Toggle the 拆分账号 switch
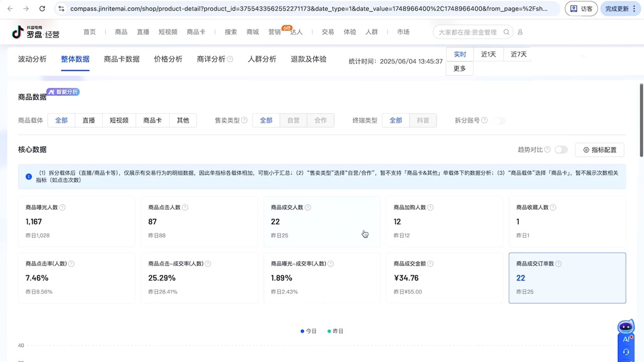Viewport: 644px width, 362px height. coord(499,120)
